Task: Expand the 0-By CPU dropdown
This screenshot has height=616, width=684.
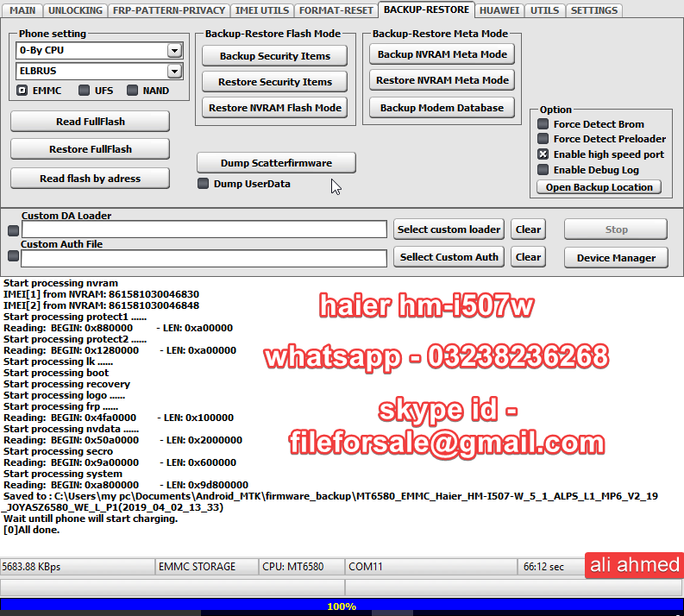Action: [174, 51]
